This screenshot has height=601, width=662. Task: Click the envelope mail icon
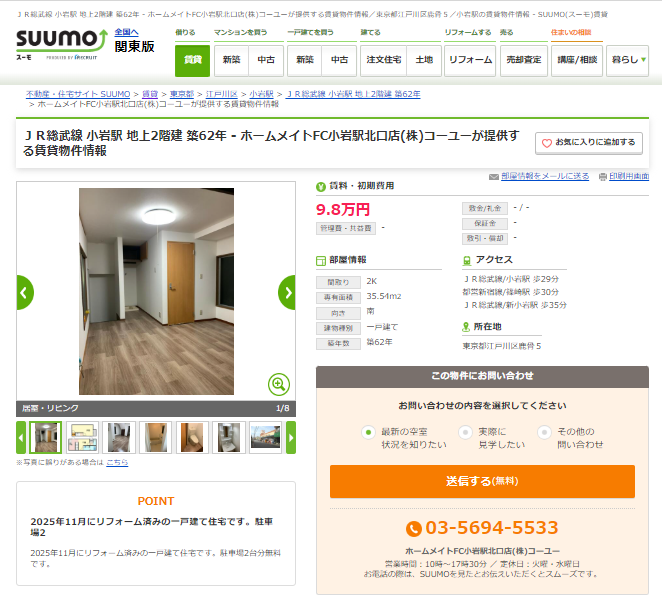494,177
